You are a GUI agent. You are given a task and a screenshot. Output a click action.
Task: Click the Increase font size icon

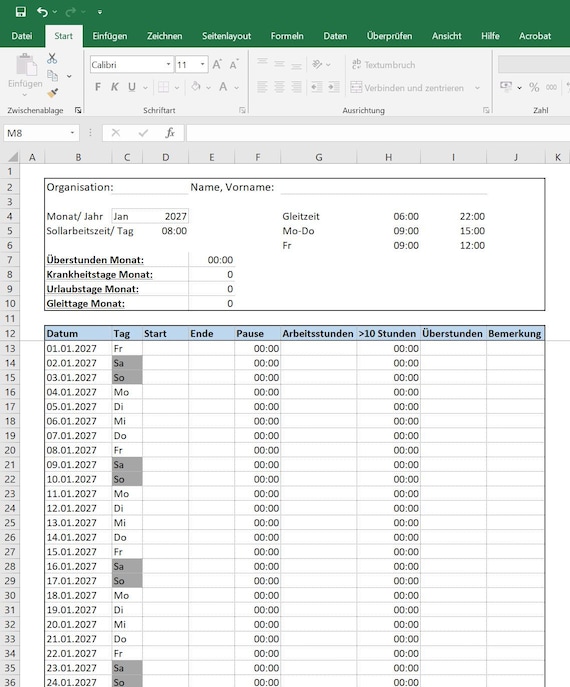217,65
